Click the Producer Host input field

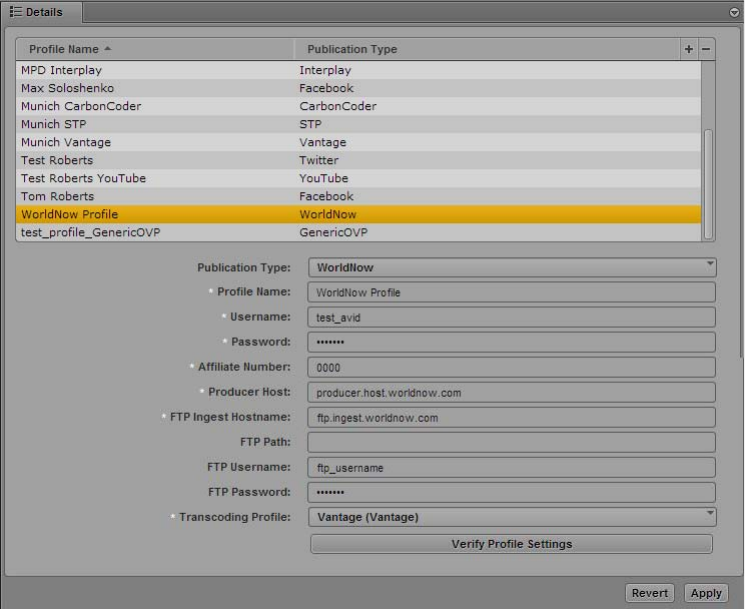click(511, 392)
